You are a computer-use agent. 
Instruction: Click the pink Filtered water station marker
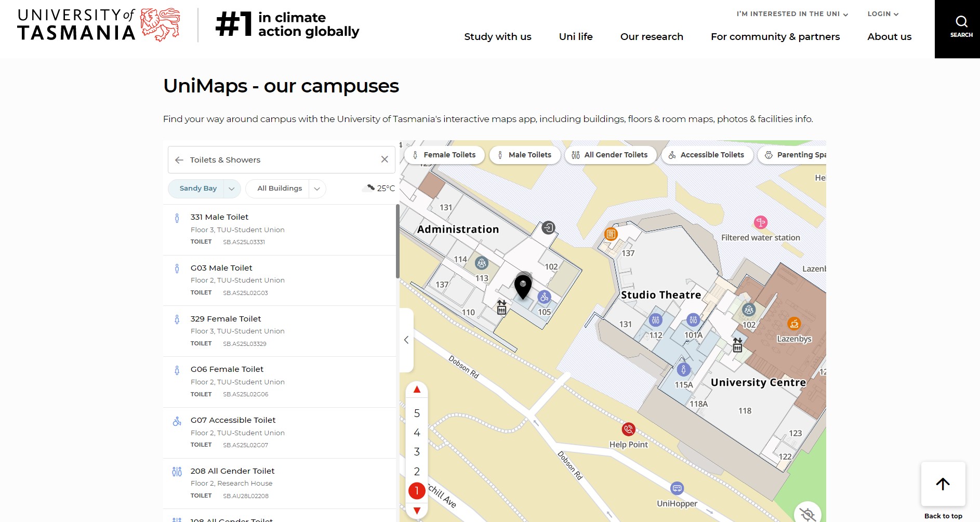[761, 222]
